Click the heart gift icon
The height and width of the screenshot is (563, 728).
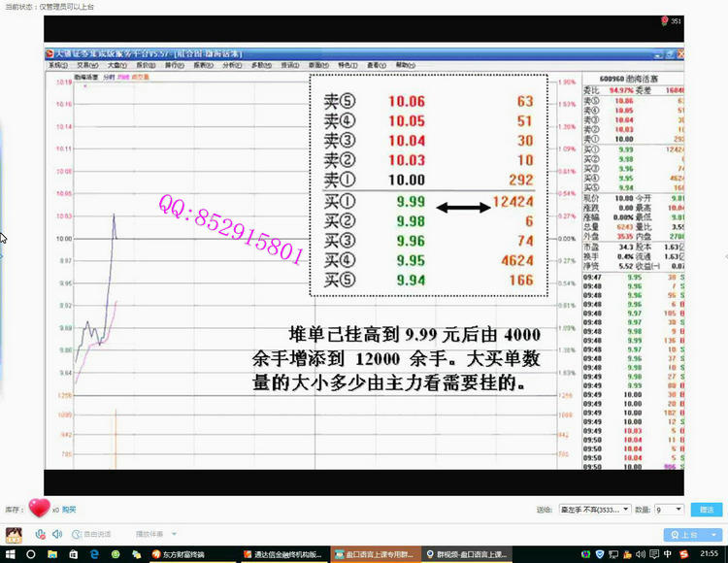(x=38, y=508)
